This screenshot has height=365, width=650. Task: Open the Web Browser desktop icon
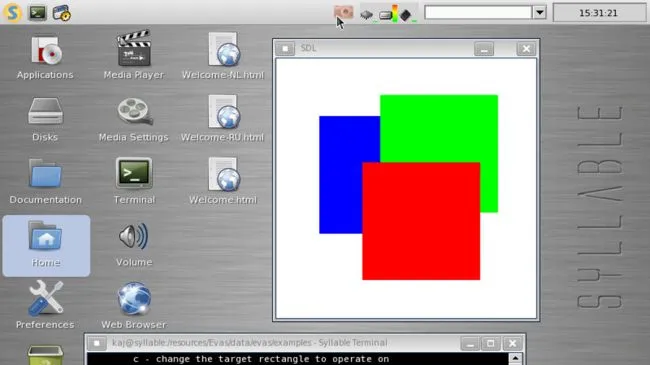134,306
